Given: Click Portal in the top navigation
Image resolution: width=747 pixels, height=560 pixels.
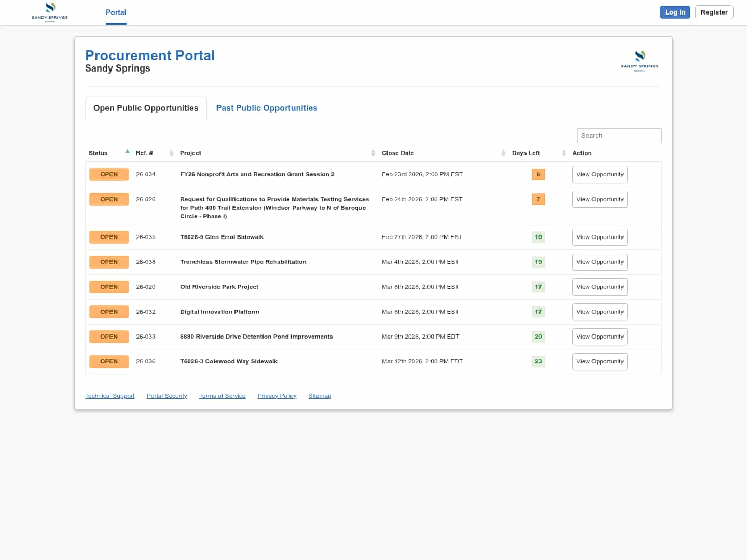Looking at the screenshot, I should pyautogui.click(x=116, y=12).
